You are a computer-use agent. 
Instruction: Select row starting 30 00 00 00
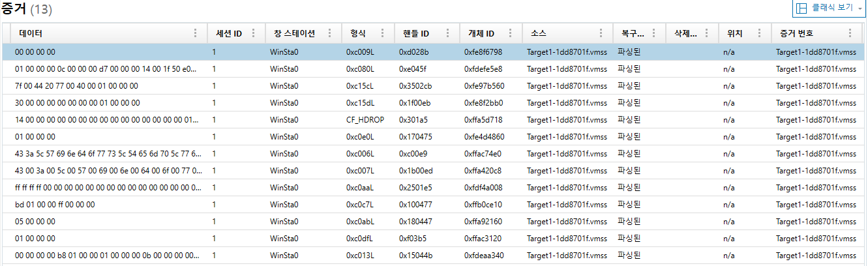pos(434,102)
